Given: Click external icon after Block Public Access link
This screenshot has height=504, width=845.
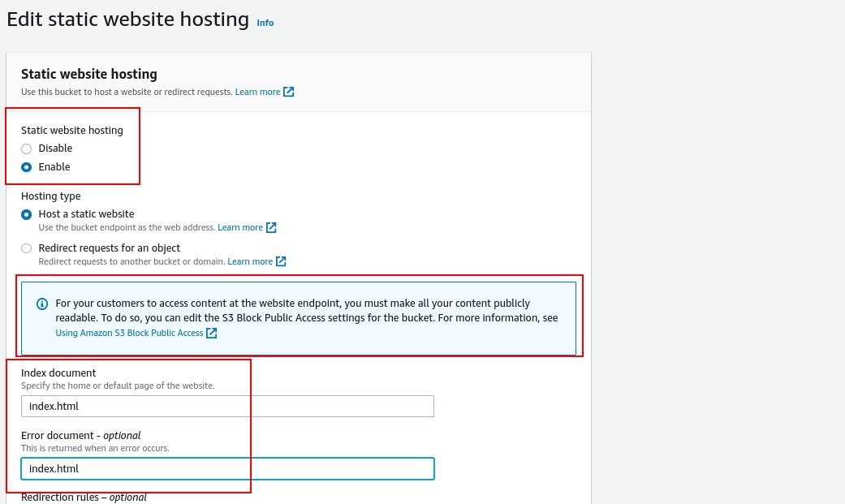Looking at the screenshot, I should coord(212,333).
